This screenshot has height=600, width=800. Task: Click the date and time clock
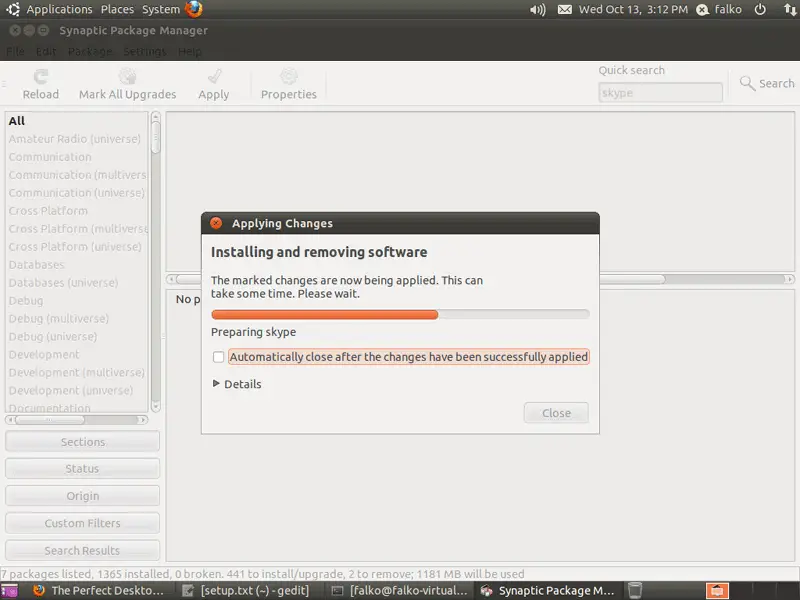coord(633,9)
